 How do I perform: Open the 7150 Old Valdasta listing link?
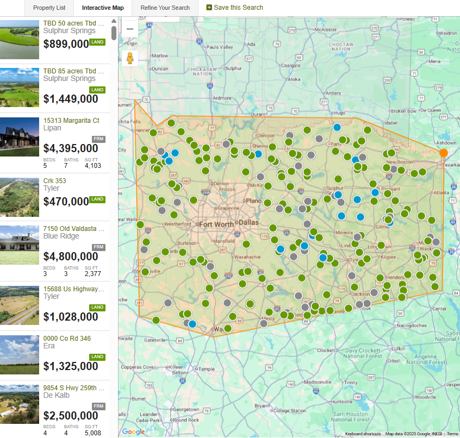74,229
